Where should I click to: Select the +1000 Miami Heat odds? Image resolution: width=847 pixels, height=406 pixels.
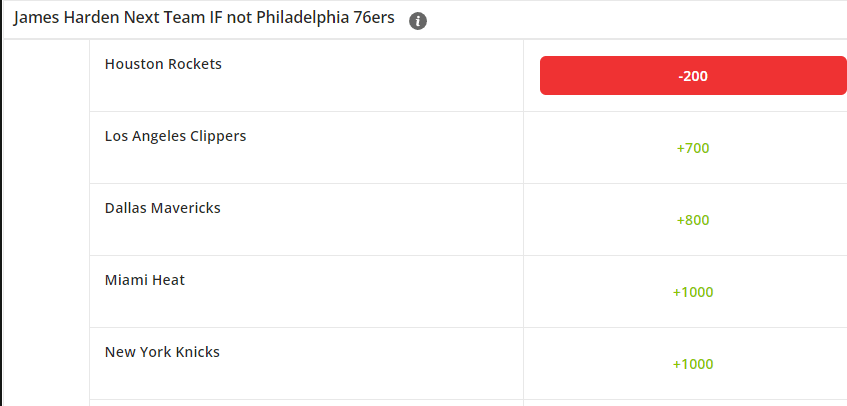tap(693, 292)
